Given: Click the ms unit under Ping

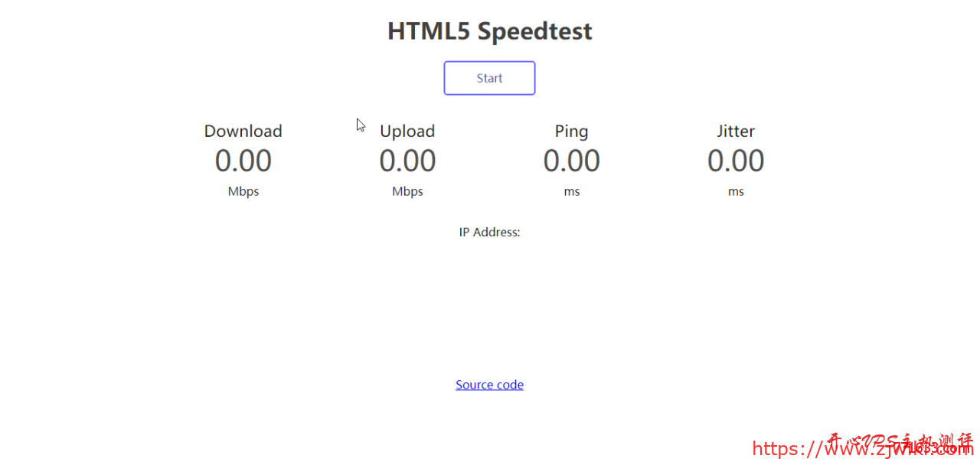Looking at the screenshot, I should pos(572,191).
